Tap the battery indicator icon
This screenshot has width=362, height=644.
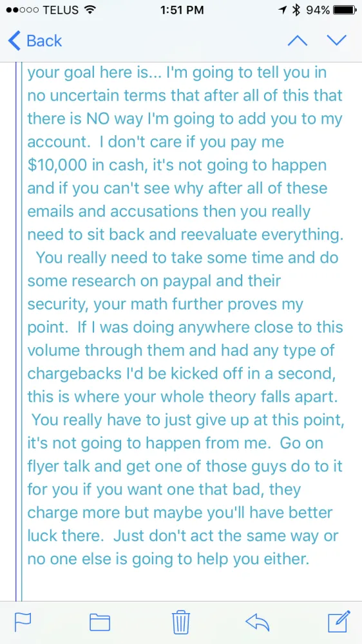(x=345, y=10)
